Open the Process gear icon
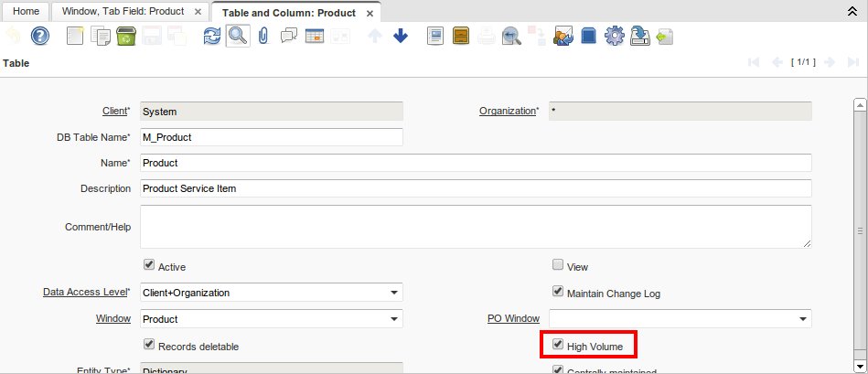The height and width of the screenshot is (374, 868). click(x=615, y=36)
